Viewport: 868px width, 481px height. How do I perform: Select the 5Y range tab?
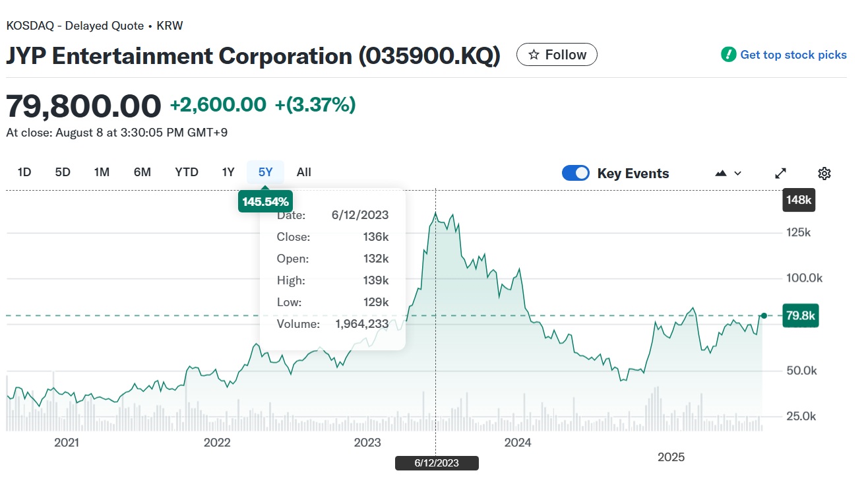click(266, 172)
